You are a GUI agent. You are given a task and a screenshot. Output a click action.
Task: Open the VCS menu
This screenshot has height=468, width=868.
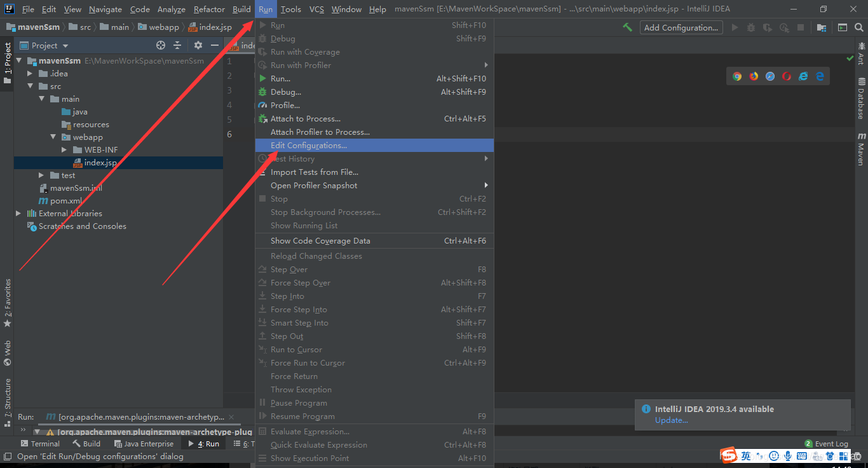pos(316,9)
